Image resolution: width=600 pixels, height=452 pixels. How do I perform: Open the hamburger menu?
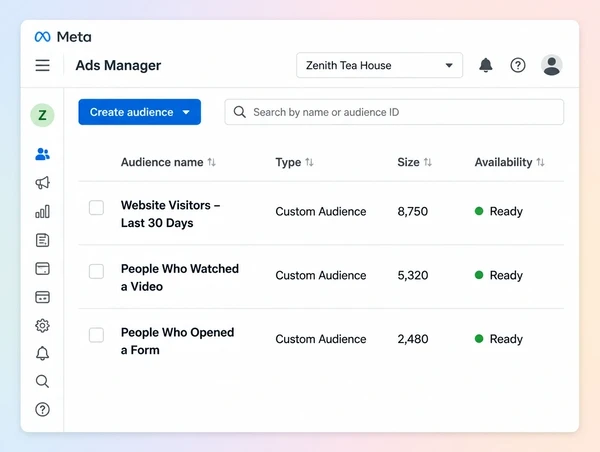(42, 65)
